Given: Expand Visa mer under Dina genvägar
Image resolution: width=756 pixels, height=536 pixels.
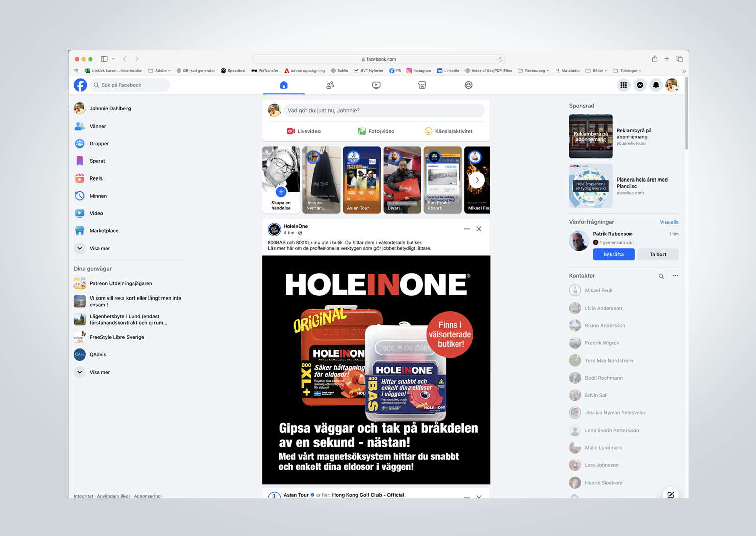Looking at the screenshot, I should click(99, 372).
